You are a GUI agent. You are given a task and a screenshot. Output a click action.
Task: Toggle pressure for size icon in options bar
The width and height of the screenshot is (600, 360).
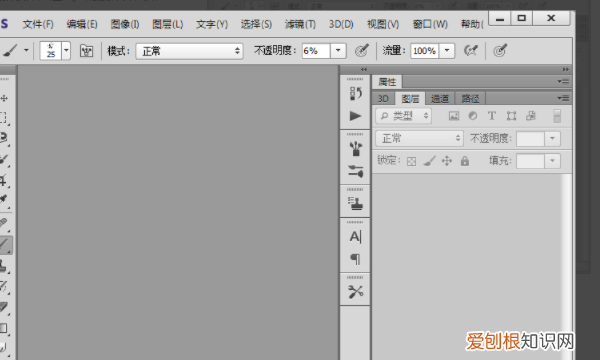[500, 50]
